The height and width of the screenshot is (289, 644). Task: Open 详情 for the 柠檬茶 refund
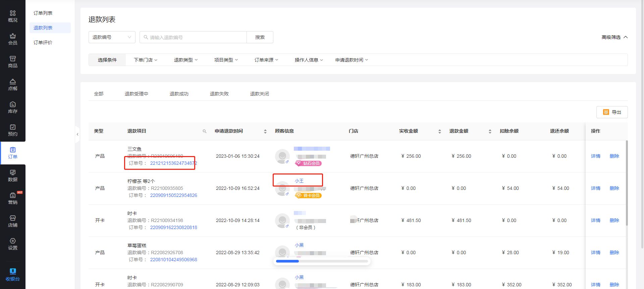(596, 188)
